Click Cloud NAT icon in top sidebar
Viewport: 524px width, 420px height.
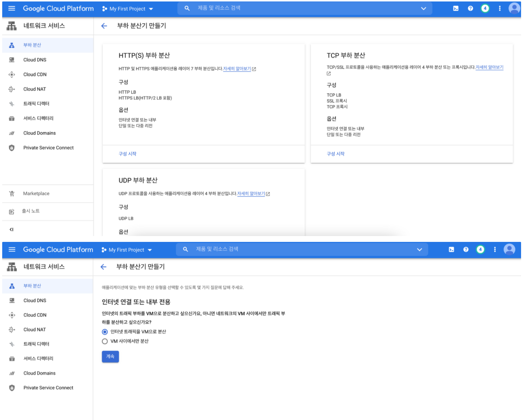tap(12, 89)
